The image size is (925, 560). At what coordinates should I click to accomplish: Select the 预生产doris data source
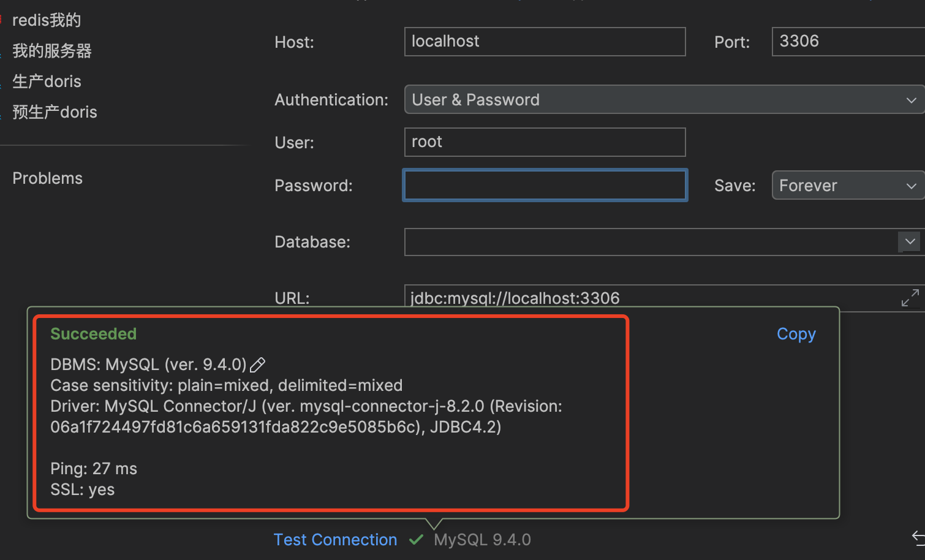pos(55,112)
